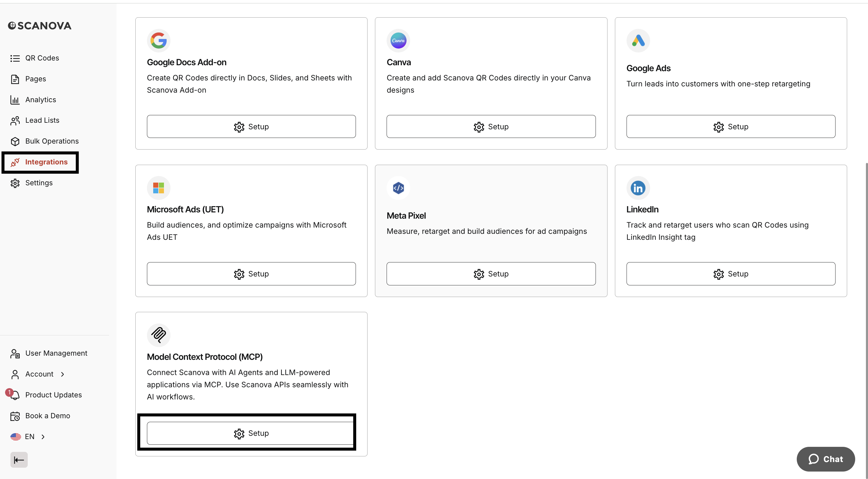
Task: Set up the Google Docs Add-on
Action: pos(251,127)
